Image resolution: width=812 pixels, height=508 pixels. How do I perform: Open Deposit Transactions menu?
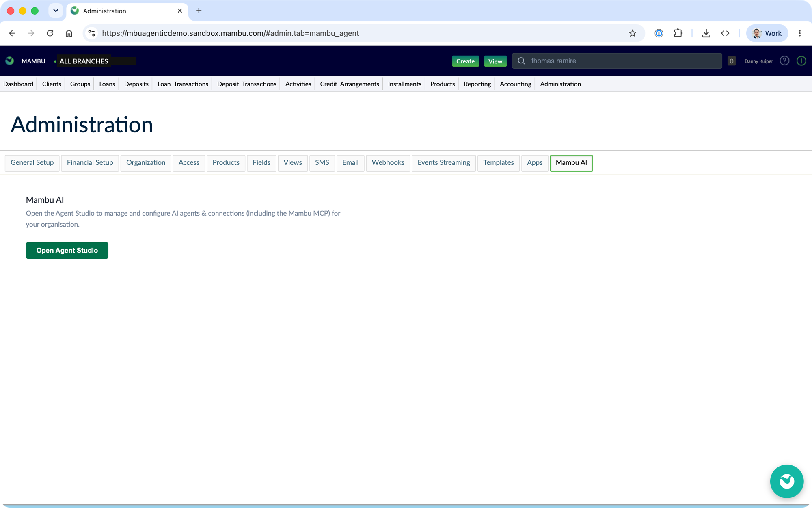point(246,84)
